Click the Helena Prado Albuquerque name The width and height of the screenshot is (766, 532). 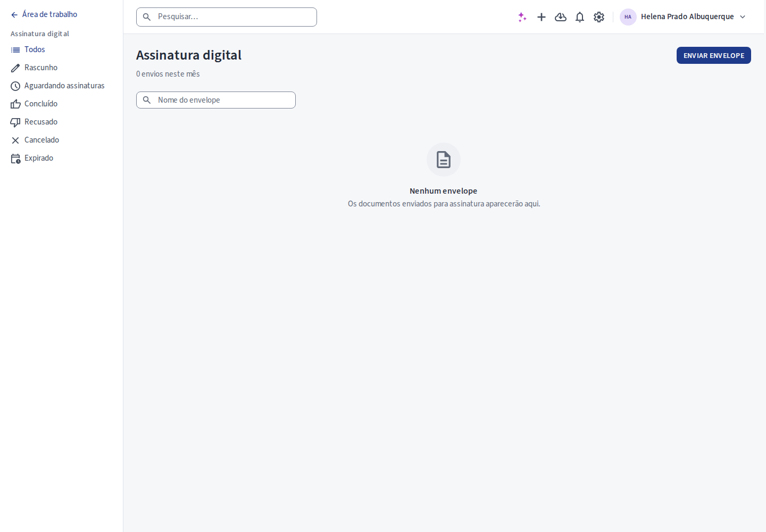coord(687,16)
